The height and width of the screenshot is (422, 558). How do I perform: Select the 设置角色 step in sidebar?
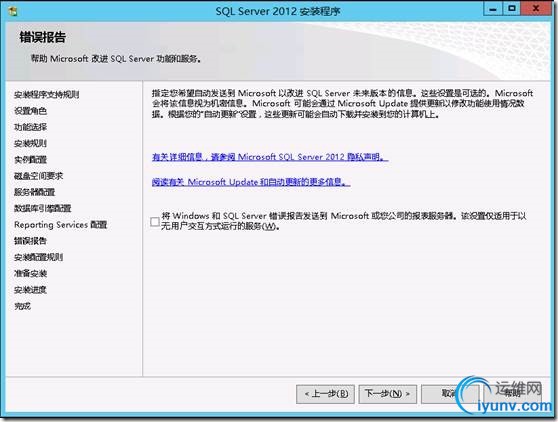point(30,111)
